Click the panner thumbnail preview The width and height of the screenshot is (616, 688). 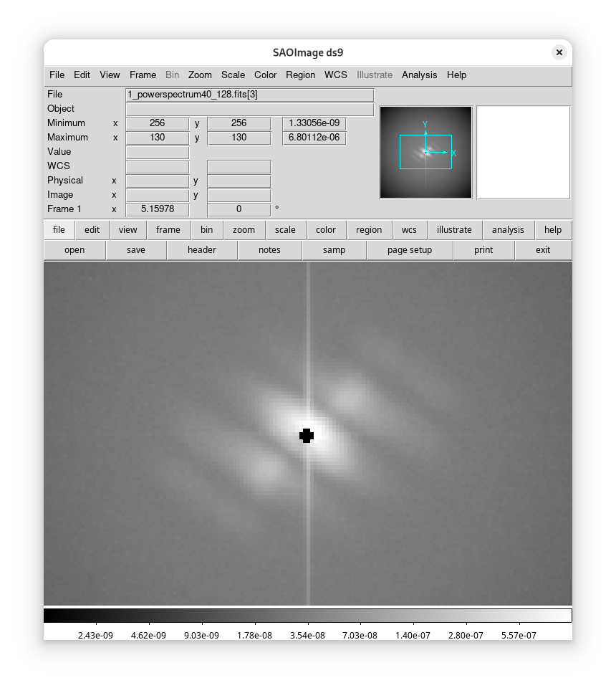pos(425,152)
